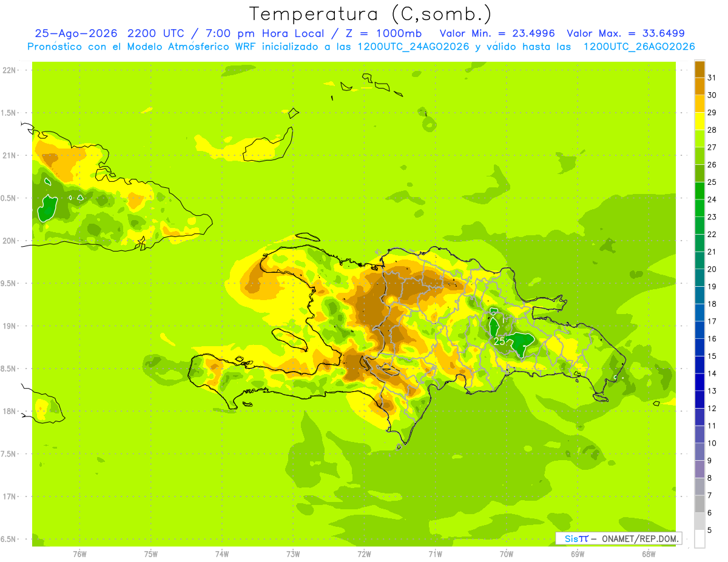Click the 'ONAMET/REP.DOM.' credit label

click(640, 538)
